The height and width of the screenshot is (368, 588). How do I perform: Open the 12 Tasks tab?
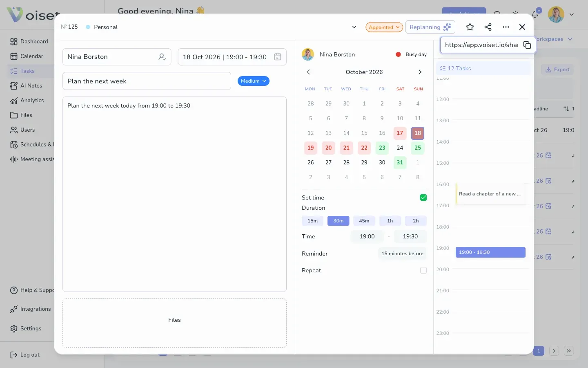click(x=483, y=68)
